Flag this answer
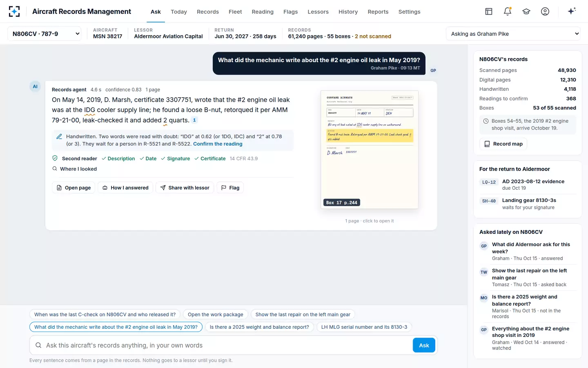 click(230, 188)
